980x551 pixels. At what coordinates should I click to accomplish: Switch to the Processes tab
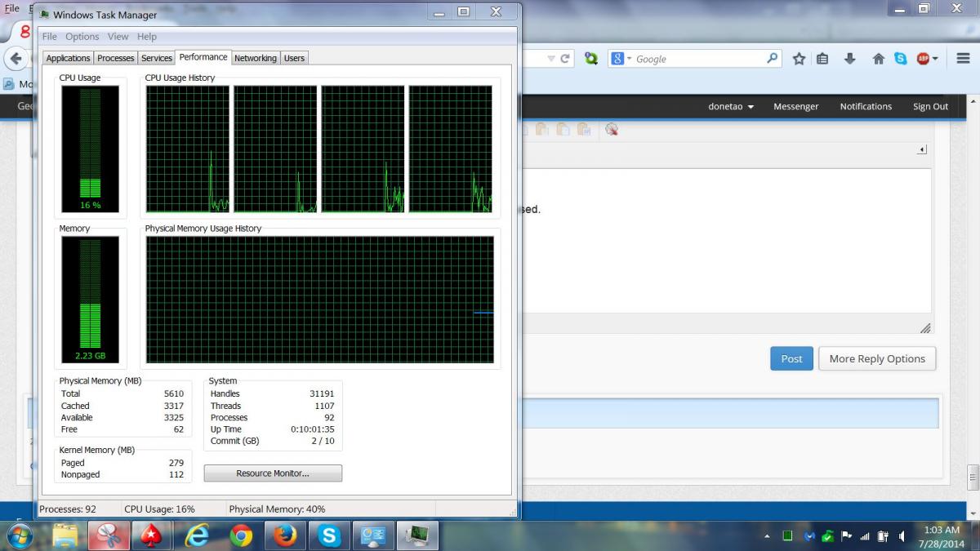(x=116, y=58)
